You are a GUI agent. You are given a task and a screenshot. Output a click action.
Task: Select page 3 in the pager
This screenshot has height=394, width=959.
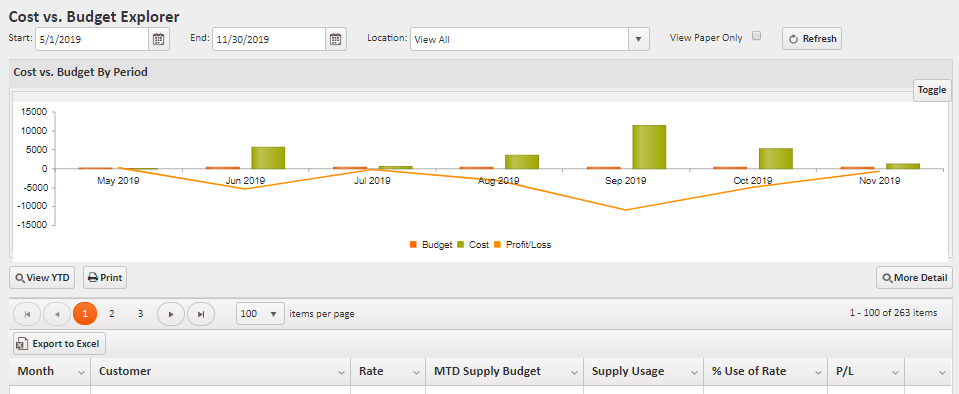pos(140,314)
